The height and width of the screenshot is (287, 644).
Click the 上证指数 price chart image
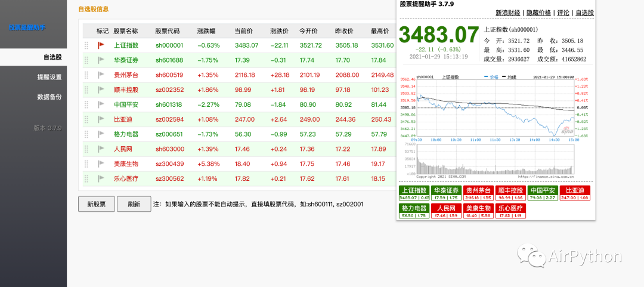click(494, 107)
